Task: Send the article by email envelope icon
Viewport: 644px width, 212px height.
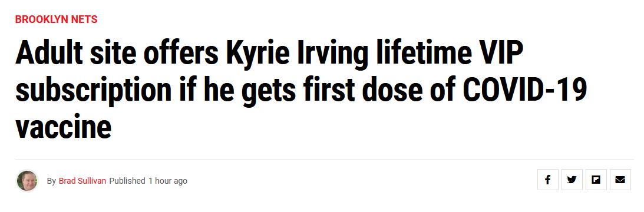Action: pos(620,180)
